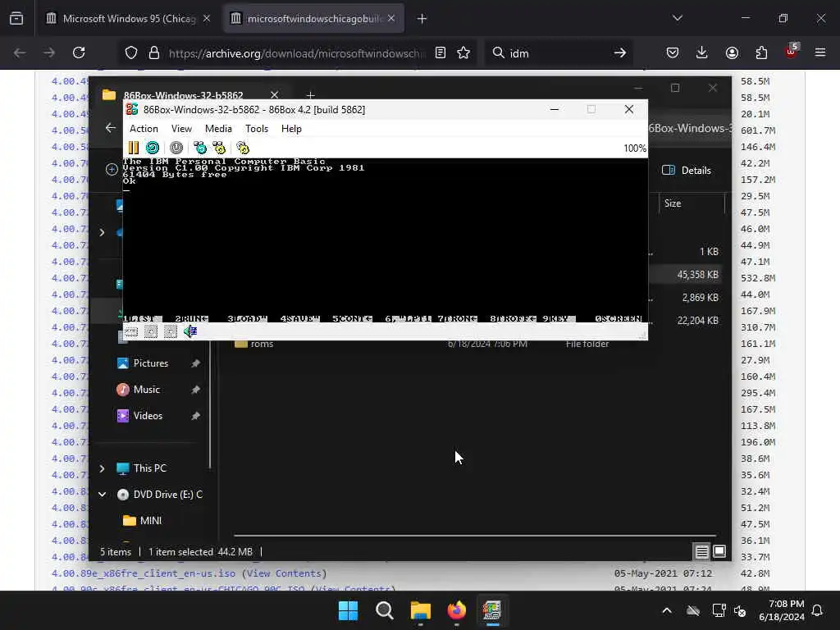This screenshot has width=840, height=630.
Task: Click inside the IBM BASIC emulator screen
Action: [386, 240]
